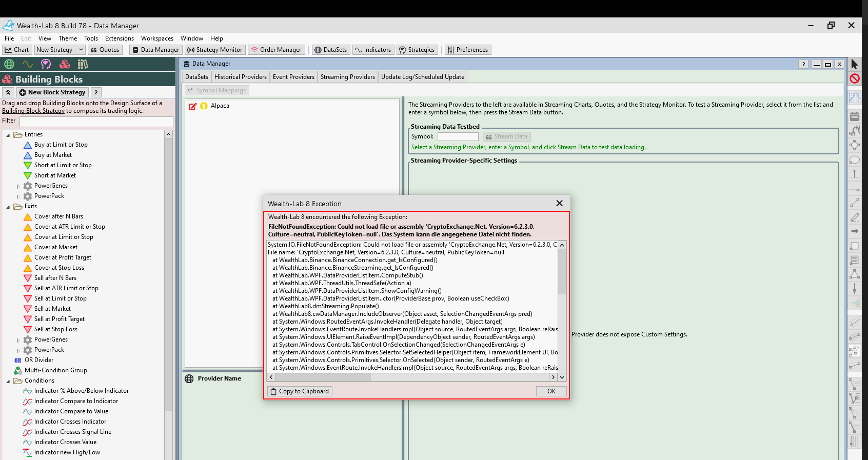Select the arrow cursor drawing tool
868x460 pixels.
pyautogui.click(x=855, y=64)
